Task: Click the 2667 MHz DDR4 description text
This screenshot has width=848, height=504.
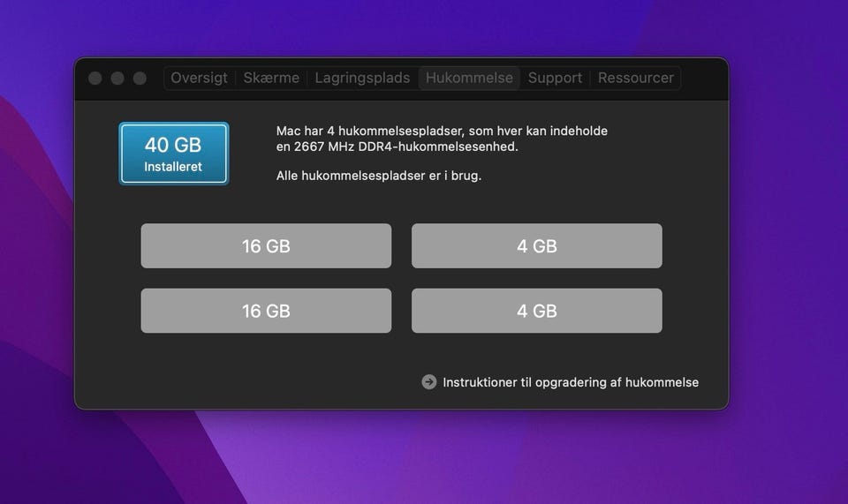Action: (397, 147)
